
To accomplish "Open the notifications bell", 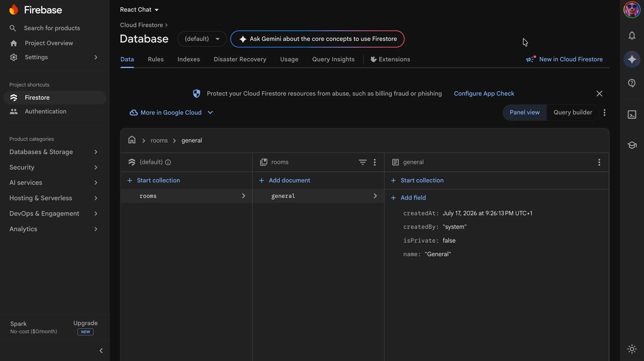I will [632, 35].
